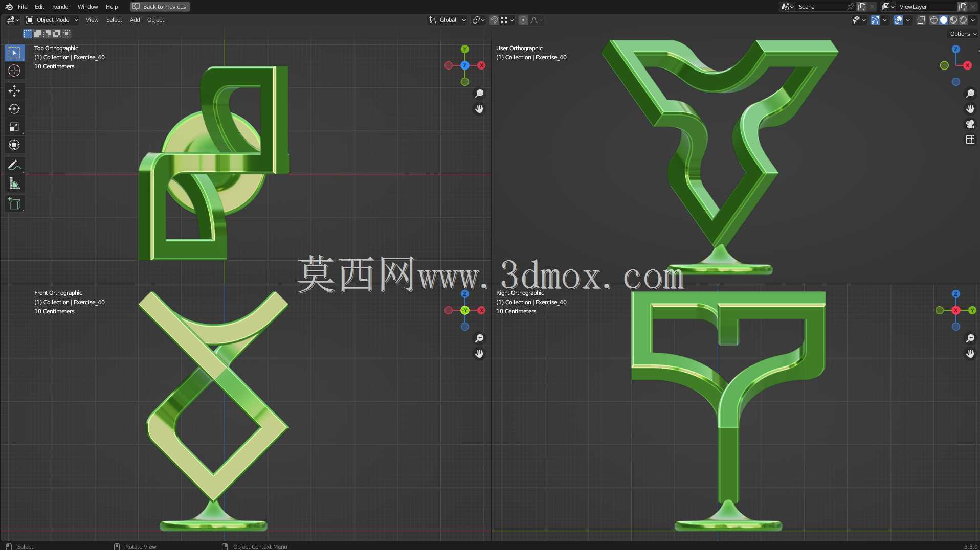This screenshot has height=550, width=980.
Task: Open the gizmo options dropdown arrow
Action: pos(885,20)
